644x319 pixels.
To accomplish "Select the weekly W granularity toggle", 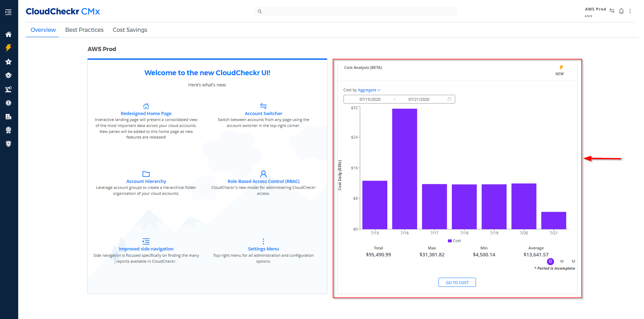I will click(x=562, y=261).
